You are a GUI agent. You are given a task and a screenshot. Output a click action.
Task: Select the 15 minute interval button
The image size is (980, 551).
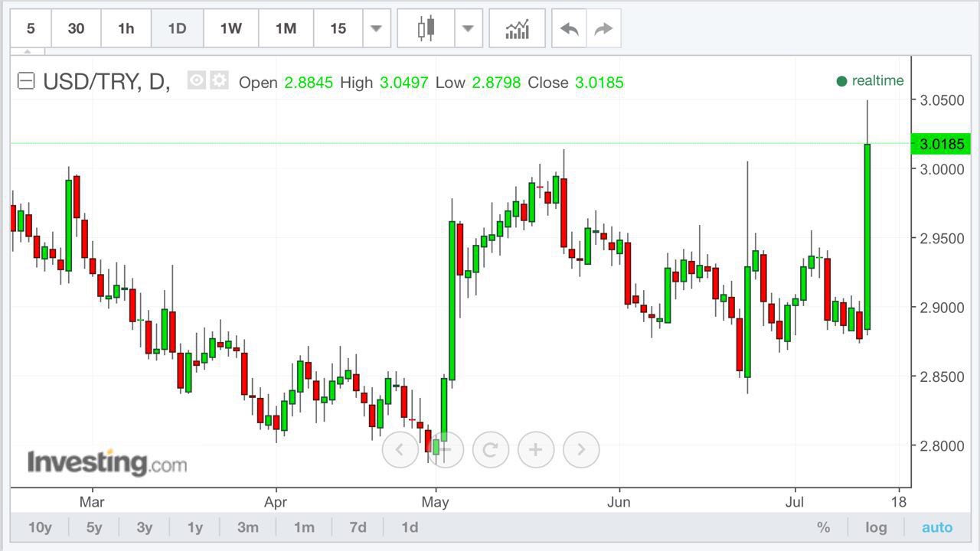pos(338,28)
